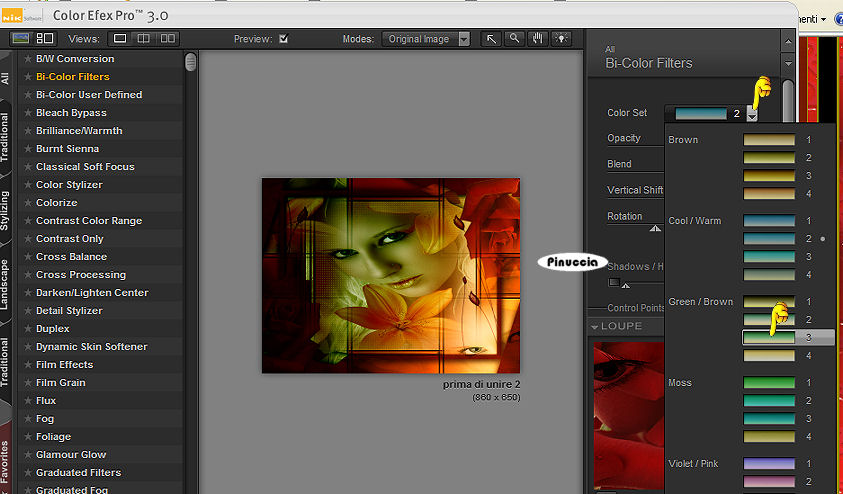The image size is (843, 494).
Task: Click the landscape picture icon at top-left
Action: click(20, 39)
